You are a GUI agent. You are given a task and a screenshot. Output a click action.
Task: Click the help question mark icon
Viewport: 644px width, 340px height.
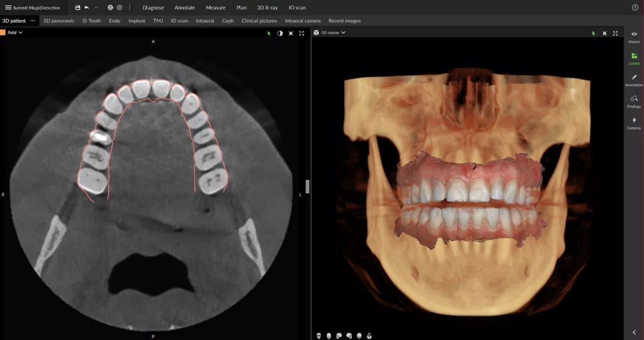tap(635, 8)
